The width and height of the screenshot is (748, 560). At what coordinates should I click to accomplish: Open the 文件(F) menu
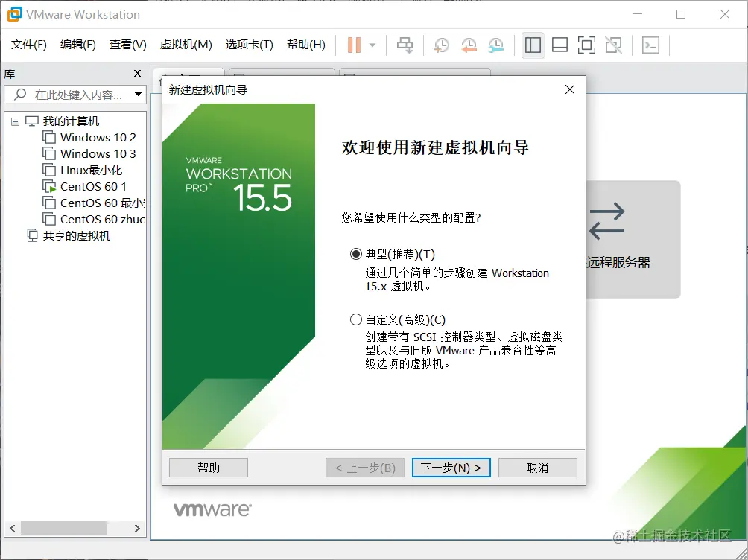pos(28,45)
